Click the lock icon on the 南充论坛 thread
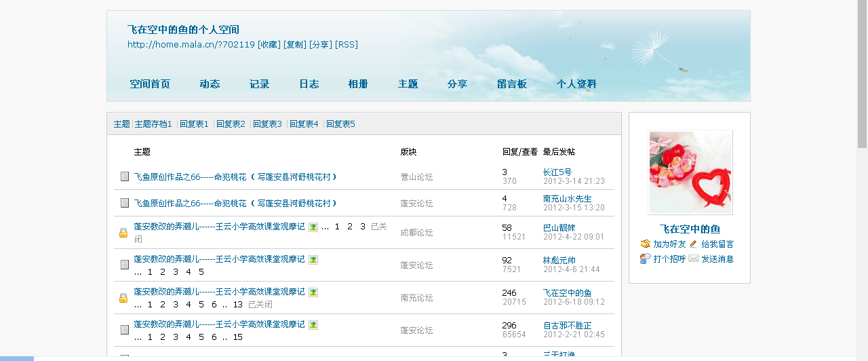 coord(123,298)
